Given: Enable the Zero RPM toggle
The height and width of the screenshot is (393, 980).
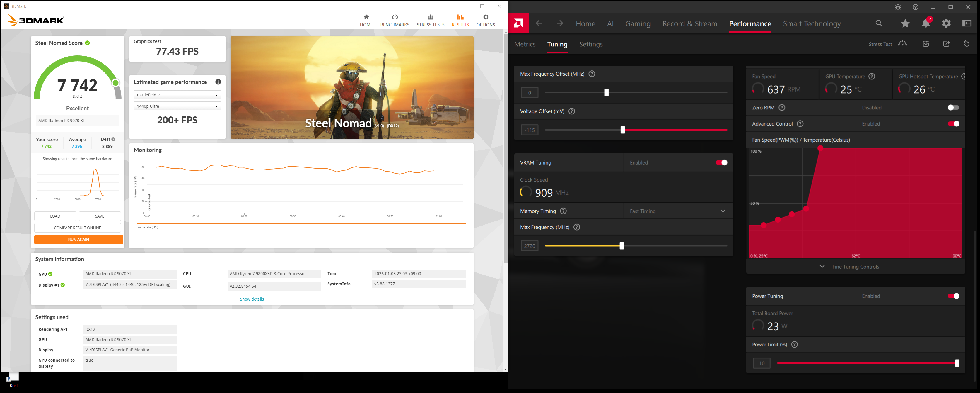Looking at the screenshot, I should [x=953, y=108].
